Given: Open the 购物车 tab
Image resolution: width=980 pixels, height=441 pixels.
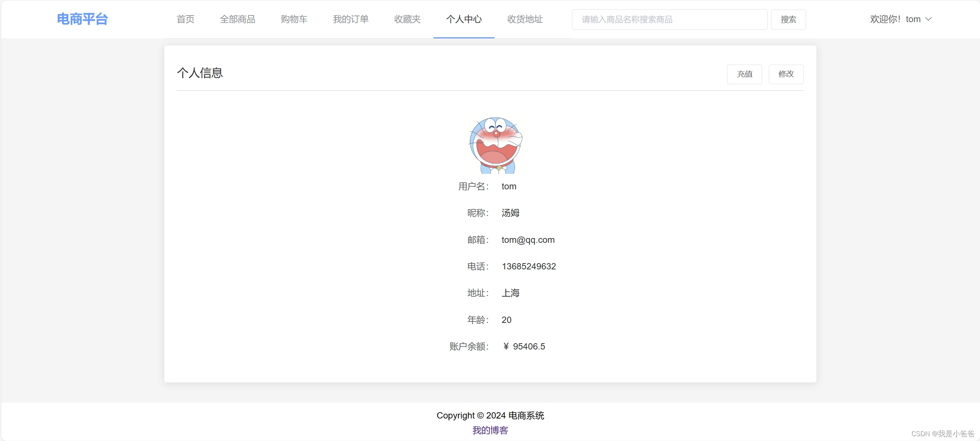Looking at the screenshot, I should pyautogui.click(x=294, y=19).
